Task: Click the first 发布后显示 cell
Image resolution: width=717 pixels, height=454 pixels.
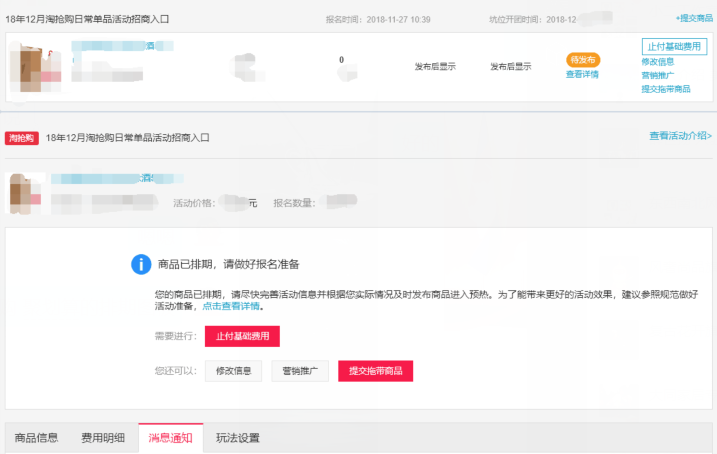Action: [x=435, y=67]
